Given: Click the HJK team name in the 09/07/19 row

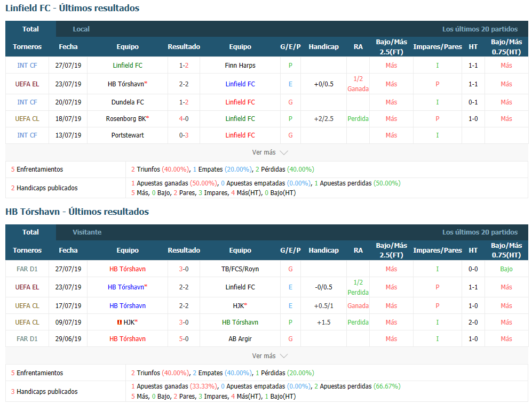Looking at the screenshot, I should 129,322.
